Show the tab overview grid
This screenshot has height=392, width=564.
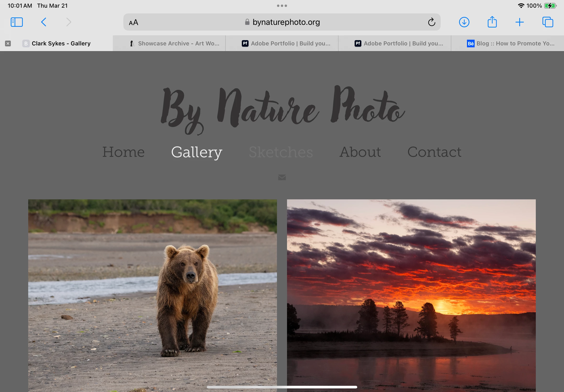coord(548,22)
